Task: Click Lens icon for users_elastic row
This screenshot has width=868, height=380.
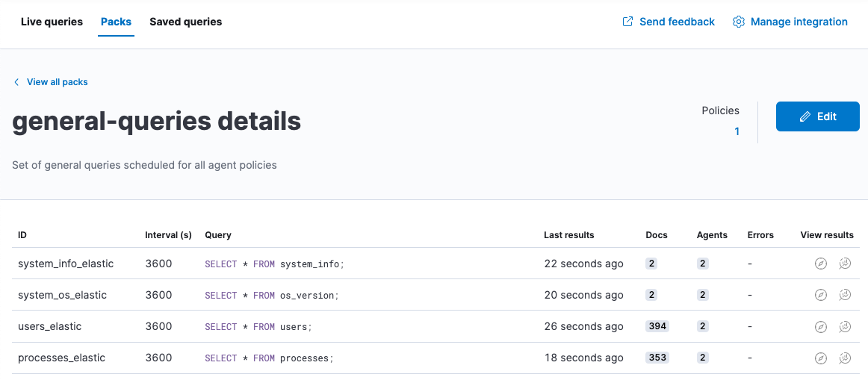Action: 845,326
